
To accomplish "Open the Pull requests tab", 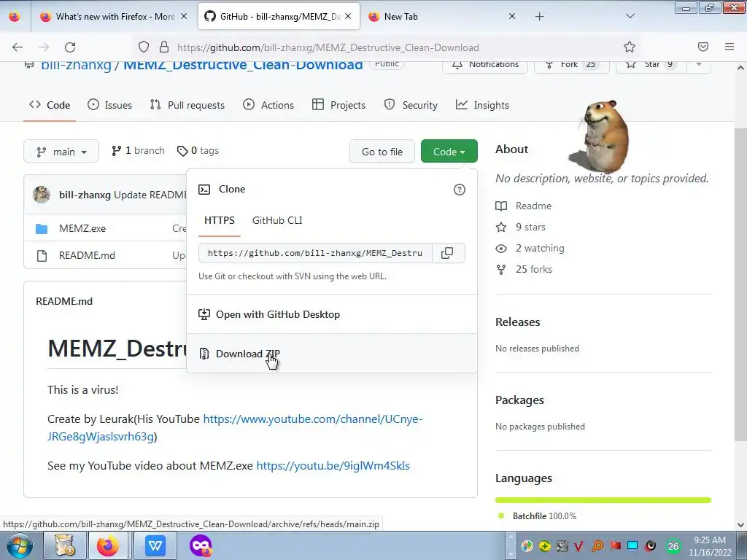I will 187,105.
